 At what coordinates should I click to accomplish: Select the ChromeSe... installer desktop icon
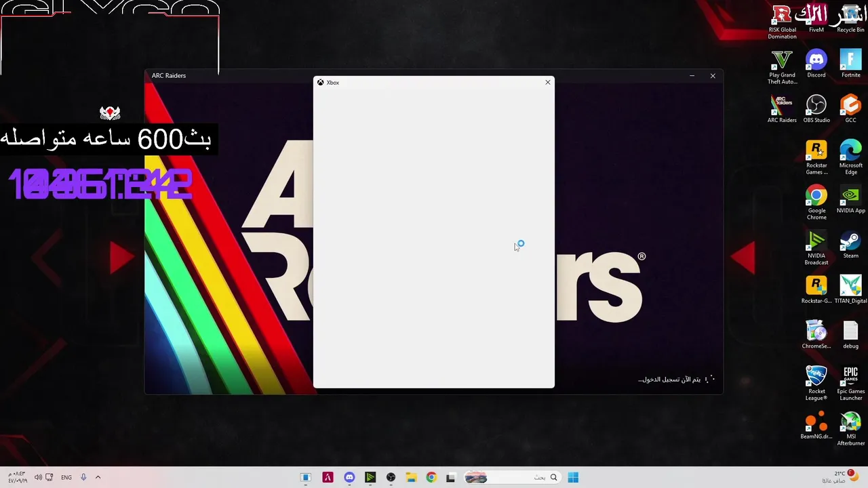point(816,335)
